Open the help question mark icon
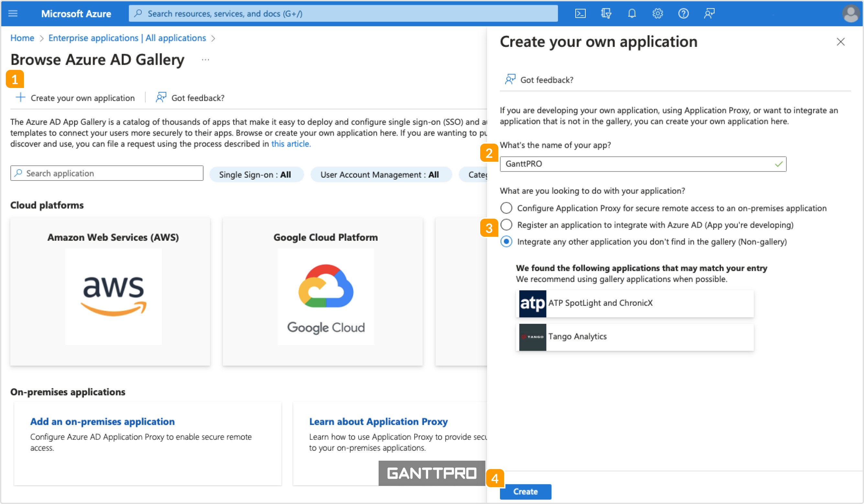Viewport: 864px width, 504px height. (x=683, y=13)
